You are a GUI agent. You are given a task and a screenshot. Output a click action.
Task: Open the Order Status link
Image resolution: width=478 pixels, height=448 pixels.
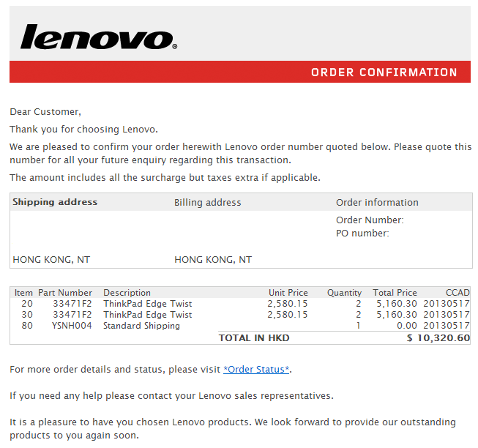click(x=256, y=370)
